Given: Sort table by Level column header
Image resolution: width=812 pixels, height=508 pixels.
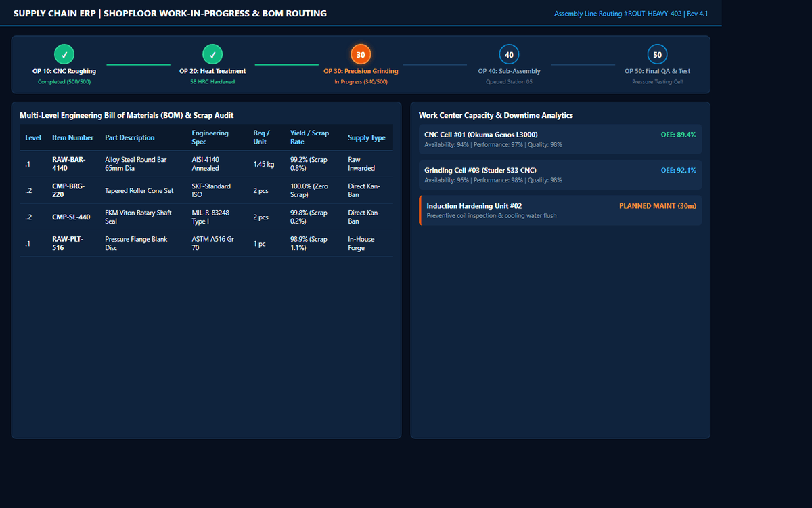Looking at the screenshot, I should tap(33, 137).
